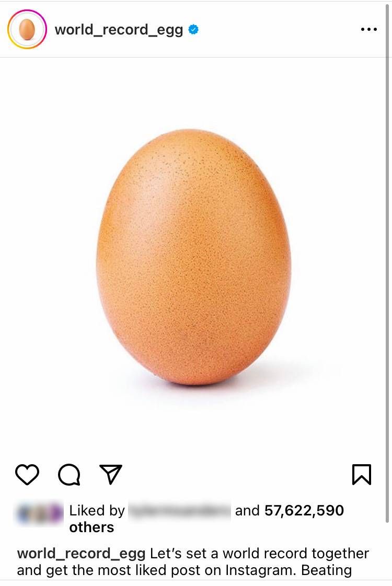Click the egg's shadow in the photo
Image resolution: width=392 pixels, height=586 pixels.
[x=261, y=377]
